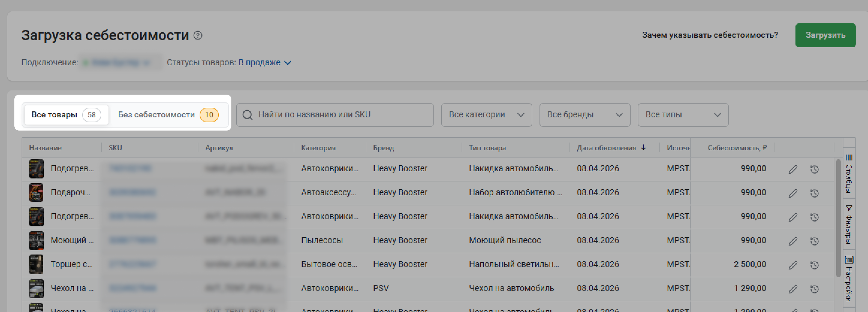The height and width of the screenshot is (312, 868).
Task: Open the Все типы dropdown
Action: coord(683,115)
